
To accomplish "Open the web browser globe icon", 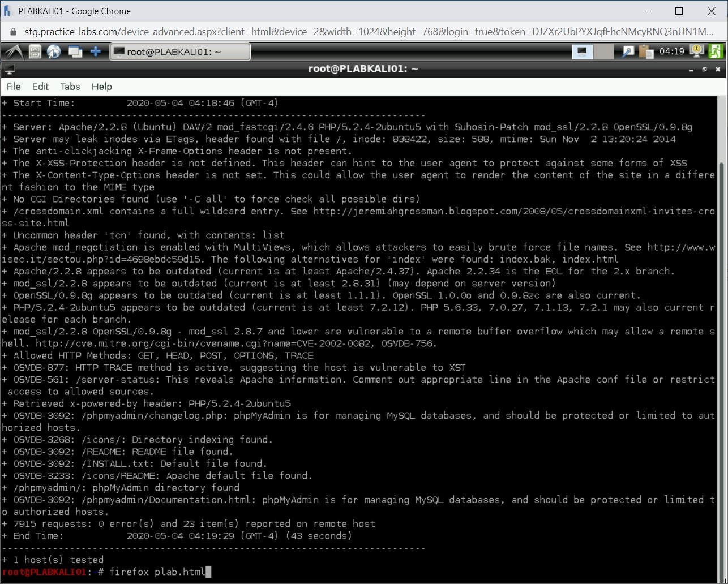I will click(54, 52).
